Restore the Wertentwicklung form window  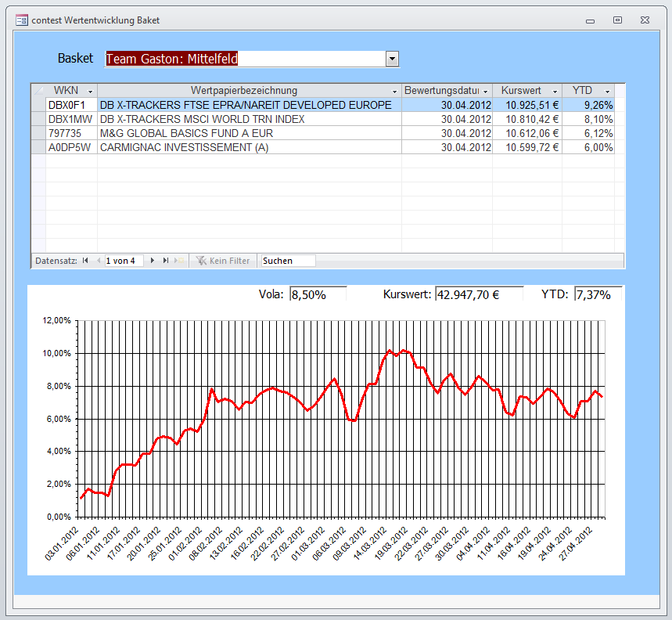617,20
